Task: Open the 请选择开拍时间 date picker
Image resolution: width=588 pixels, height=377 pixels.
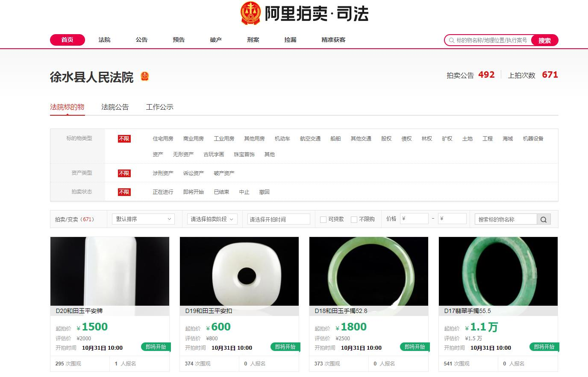Action: (x=279, y=219)
